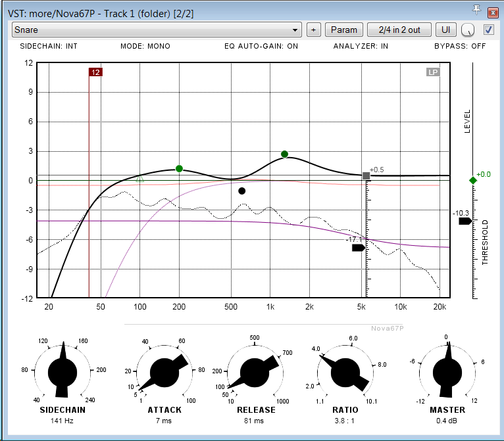Toggle ANALYZER: IN setting
504x441 pixels.
361,47
